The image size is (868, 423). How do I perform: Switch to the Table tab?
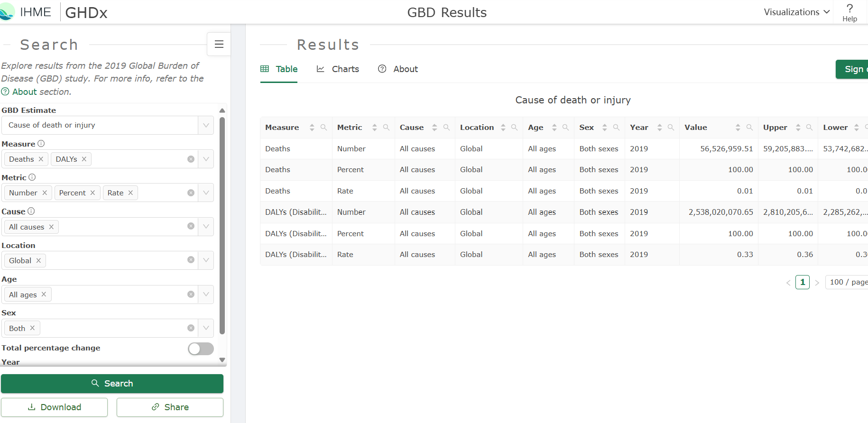click(279, 69)
